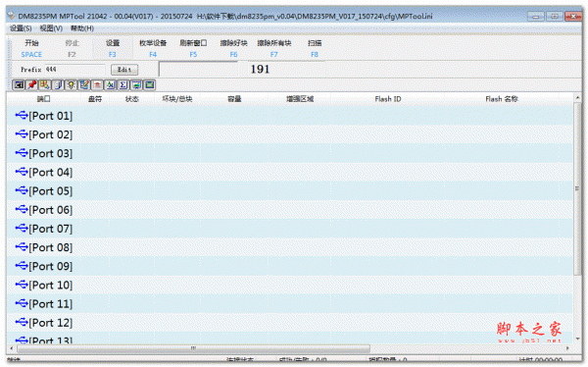
Task: Click the last green screen toolbar icon
Action: click(150, 85)
